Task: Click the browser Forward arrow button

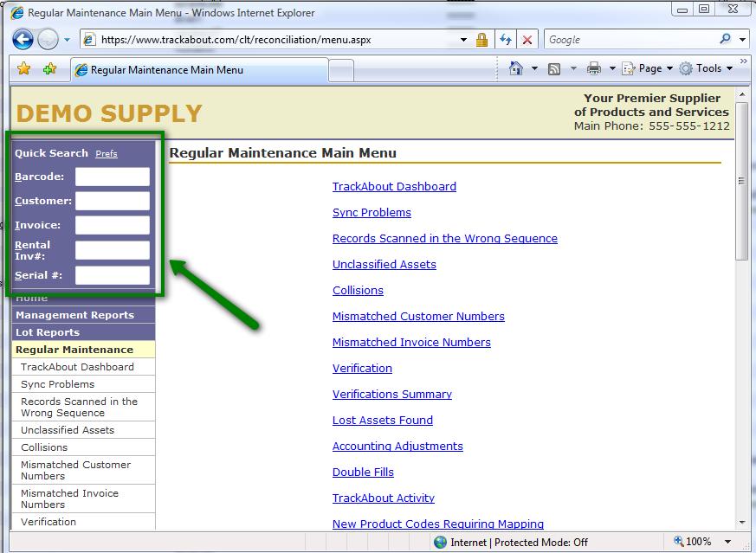Action: (48, 40)
